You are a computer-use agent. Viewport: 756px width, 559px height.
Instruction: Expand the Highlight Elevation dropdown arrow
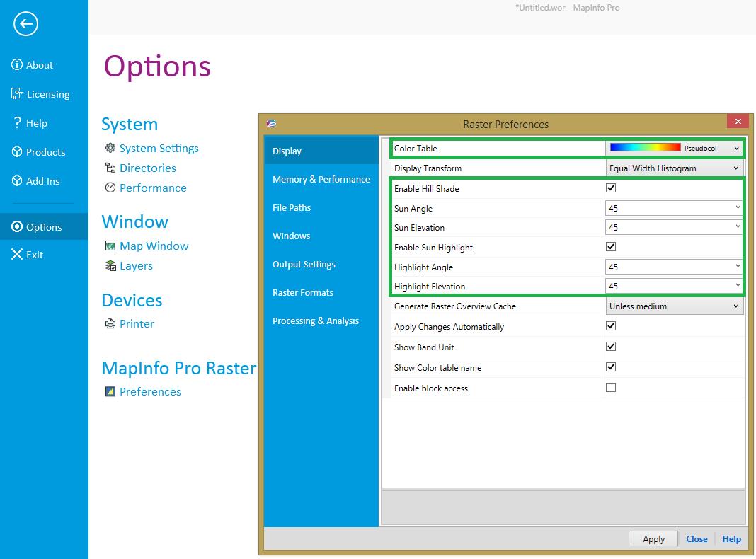[x=737, y=285]
